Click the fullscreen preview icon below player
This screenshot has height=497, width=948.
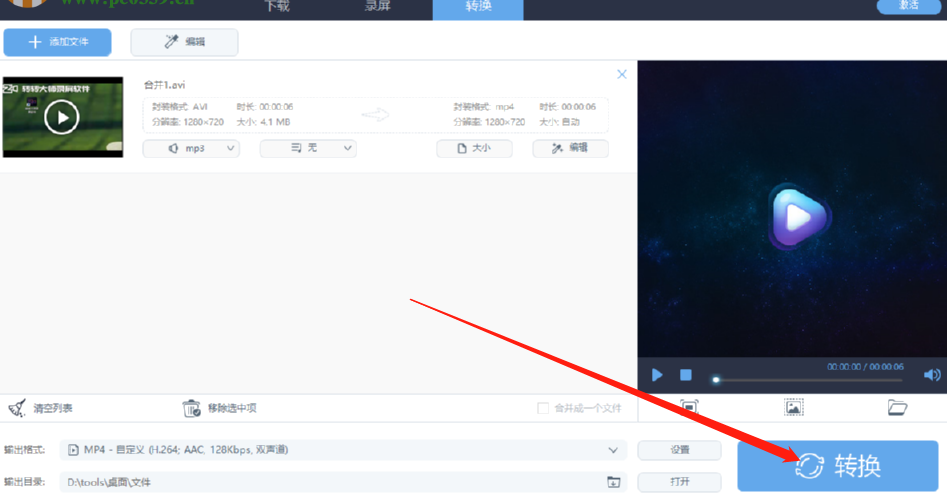point(689,407)
